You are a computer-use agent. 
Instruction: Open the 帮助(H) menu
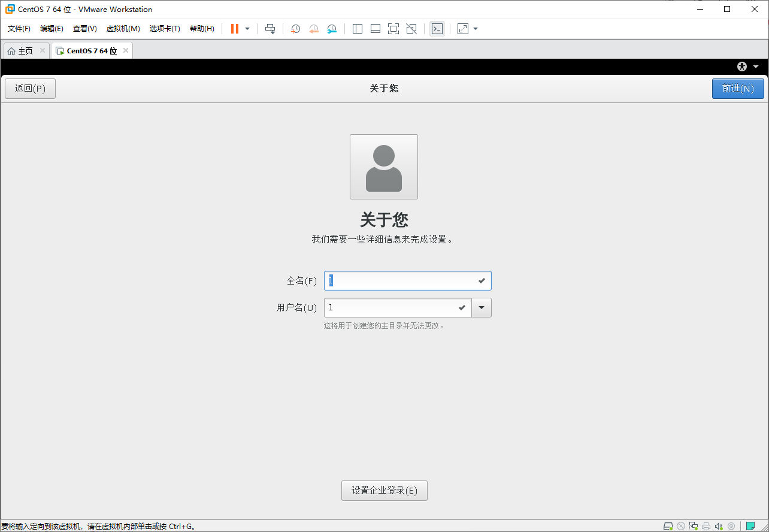pyautogui.click(x=202, y=29)
